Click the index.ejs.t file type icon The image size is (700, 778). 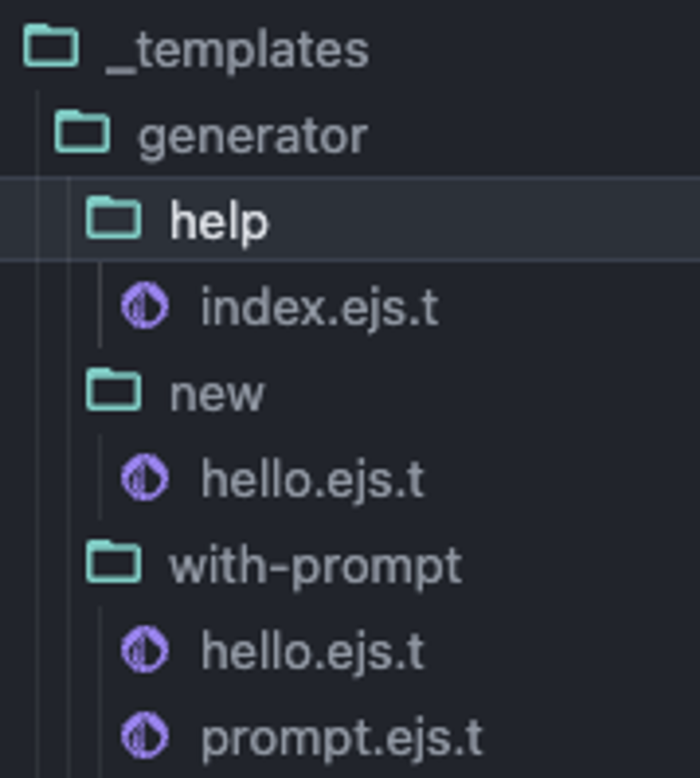click(x=145, y=305)
